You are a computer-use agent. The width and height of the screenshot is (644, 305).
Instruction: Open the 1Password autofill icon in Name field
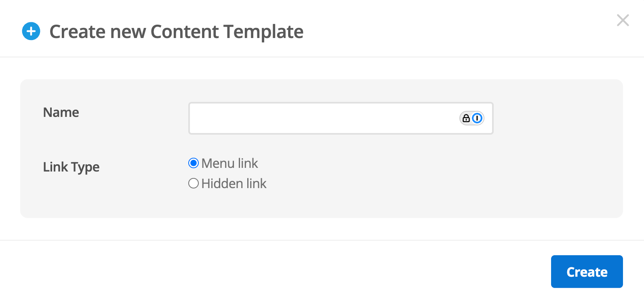click(477, 119)
